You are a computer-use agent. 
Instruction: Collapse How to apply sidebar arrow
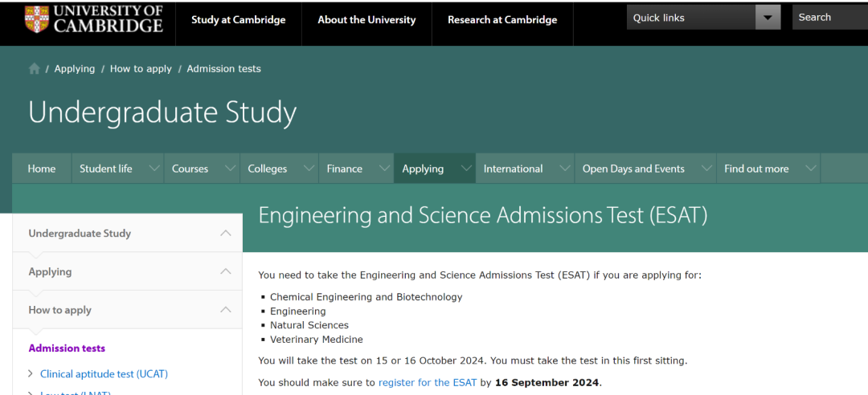(x=226, y=309)
